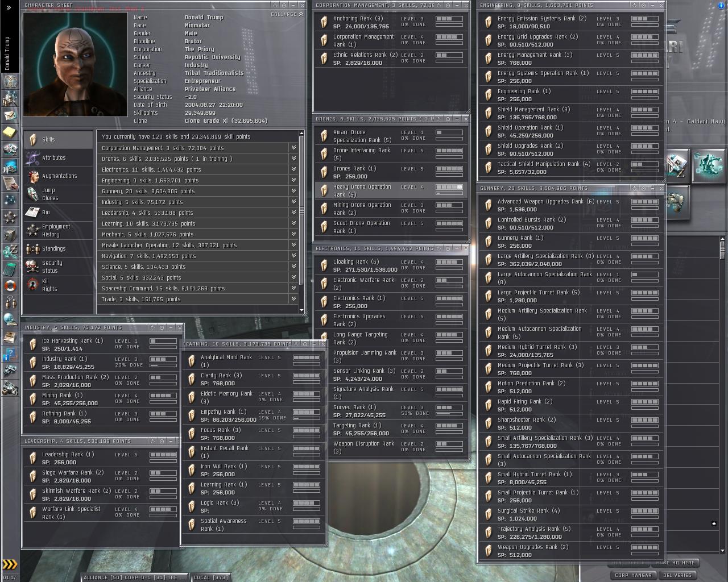Expand the Corporation Management skill group
The height and width of the screenshot is (582, 728).
293,148
